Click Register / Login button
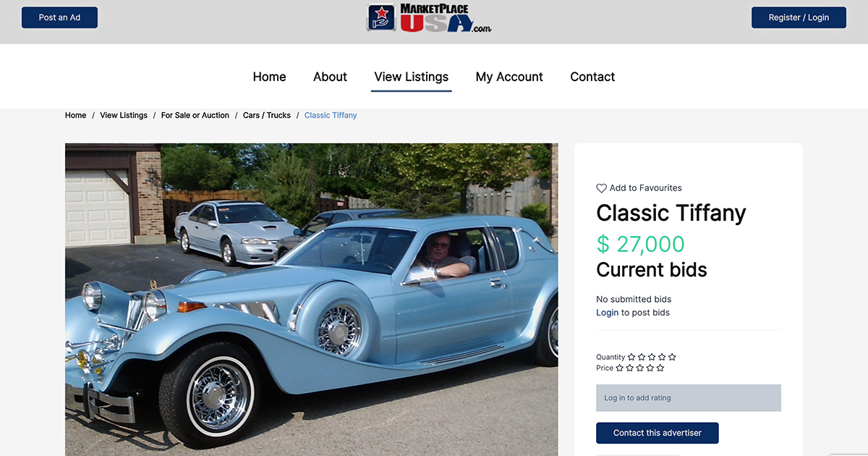Image resolution: width=868 pixels, height=456 pixels. pos(799,17)
